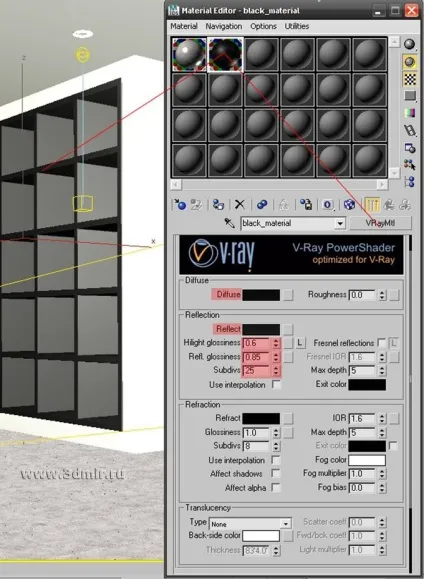Click the map button next to Reflect
The height and width of the screenshot is (579, 424).
point(288,329)
